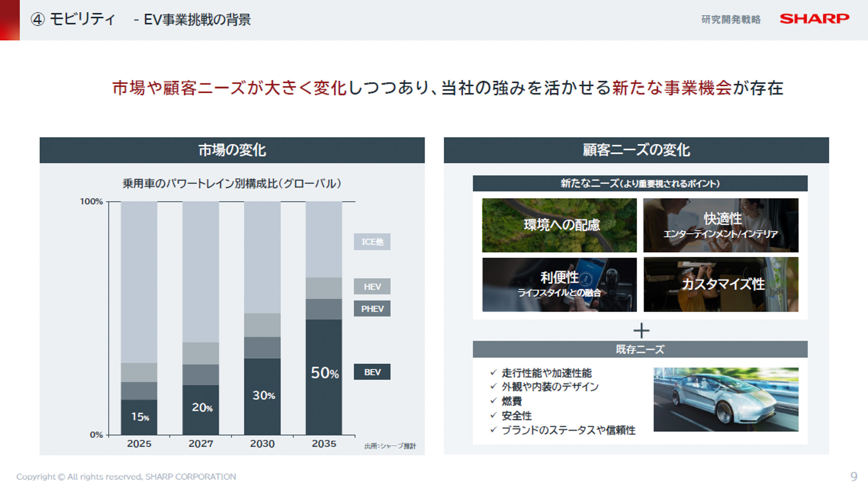Image resolution: width=868 pixels, height=485 pixels.
Task: Switch to the 市場の変化 panel
Action: (232, 150)
